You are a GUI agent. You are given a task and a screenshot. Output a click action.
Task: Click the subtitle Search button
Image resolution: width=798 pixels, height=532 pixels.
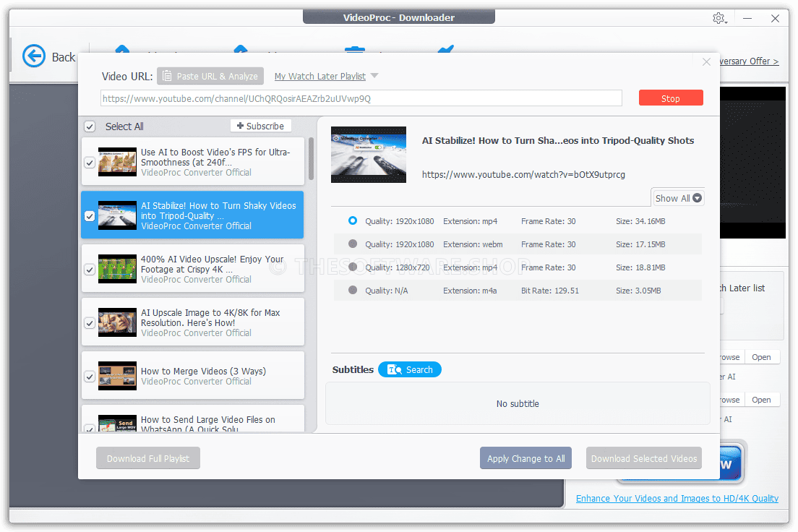[x=410, y=369]
